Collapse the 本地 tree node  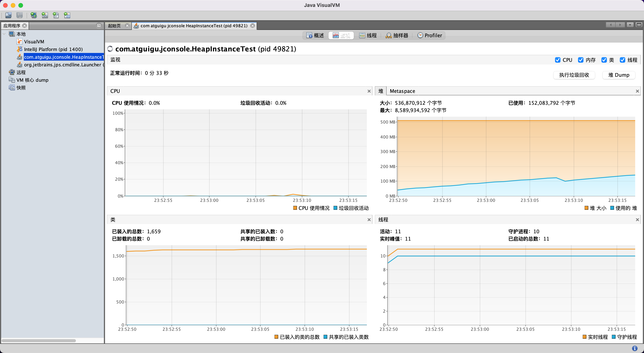4,34
